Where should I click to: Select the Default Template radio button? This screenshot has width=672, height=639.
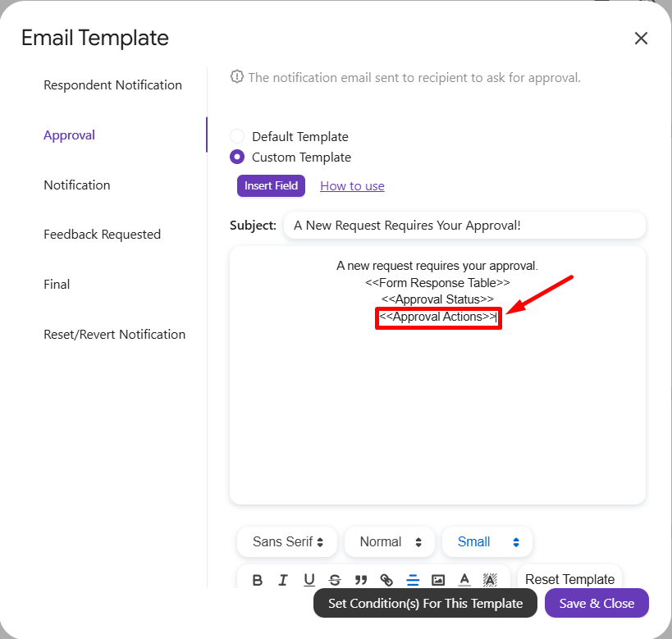point(237,137)
